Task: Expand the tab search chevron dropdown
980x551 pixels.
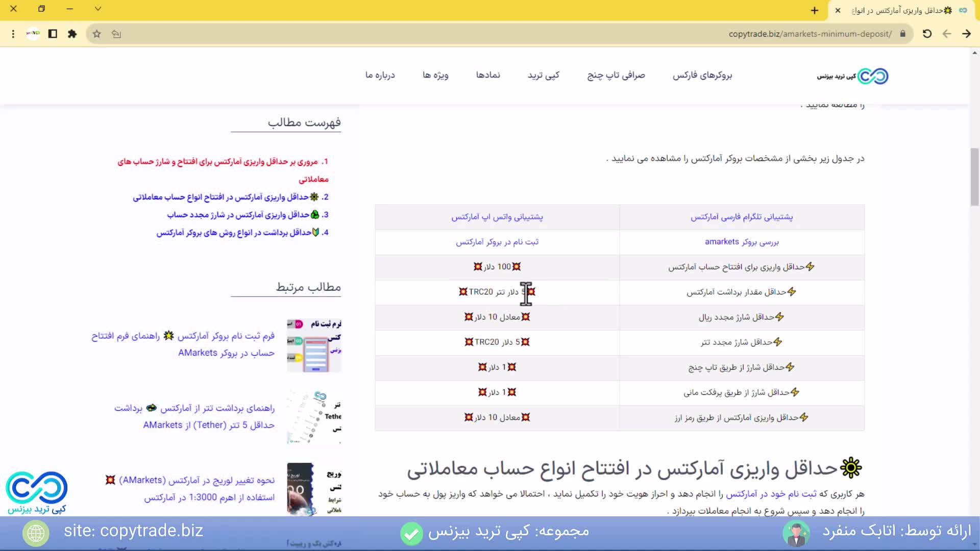Action: [98, 9]
